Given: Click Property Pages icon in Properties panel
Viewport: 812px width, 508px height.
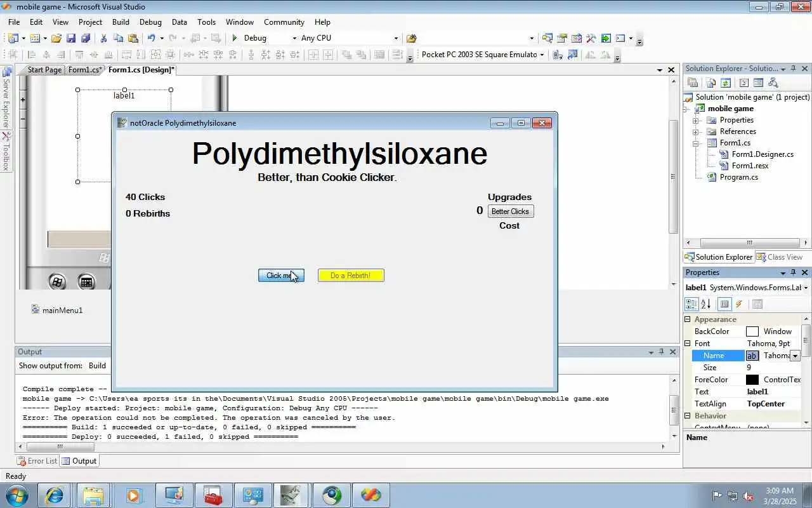Looking at the screenshot, I should click(x=757, y=304).
